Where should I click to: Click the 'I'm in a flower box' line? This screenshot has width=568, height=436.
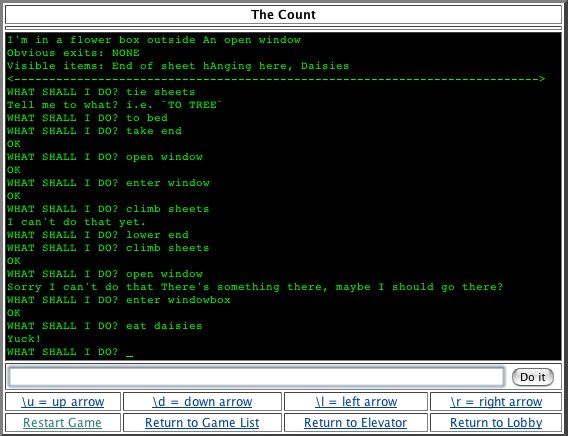154,40
